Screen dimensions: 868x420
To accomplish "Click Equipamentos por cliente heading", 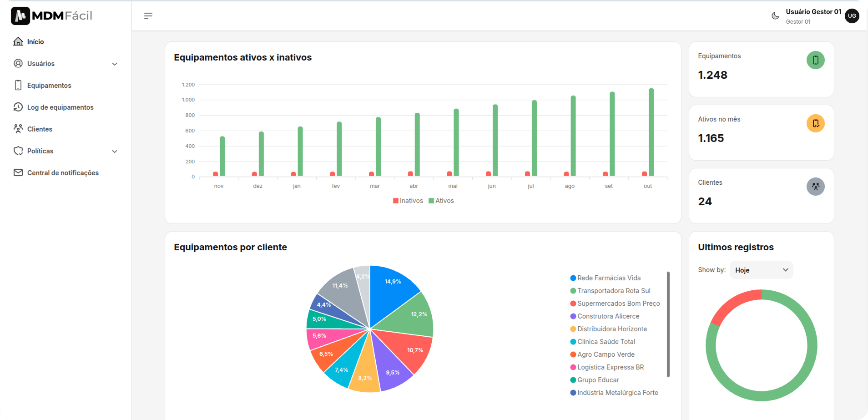I will coord(230,247).
